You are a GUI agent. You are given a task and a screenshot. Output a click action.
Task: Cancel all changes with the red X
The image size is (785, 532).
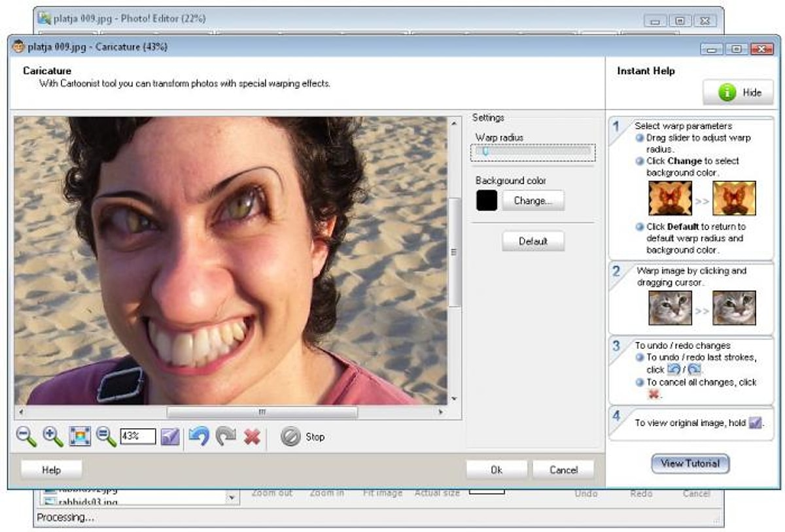252,437
